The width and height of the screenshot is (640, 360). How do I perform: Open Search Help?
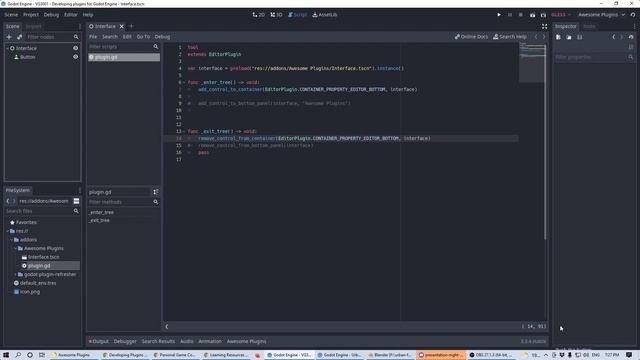(x=510, y=37)
